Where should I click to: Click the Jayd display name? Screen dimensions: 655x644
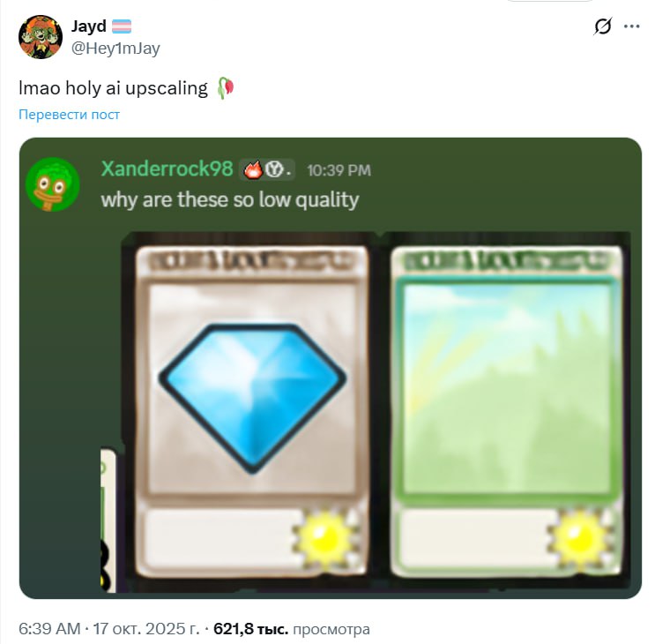[x=88, y=26]
